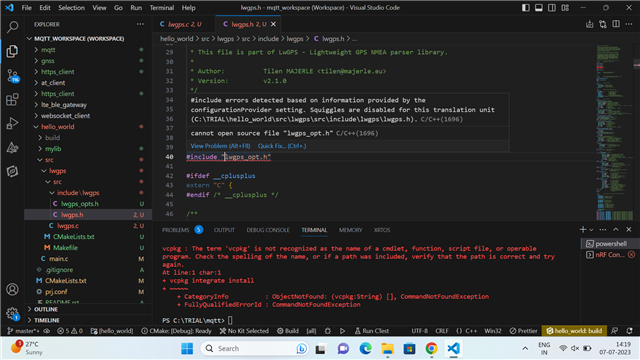Switch to the DEBUG CONSOLE tab

coord(268,230)
